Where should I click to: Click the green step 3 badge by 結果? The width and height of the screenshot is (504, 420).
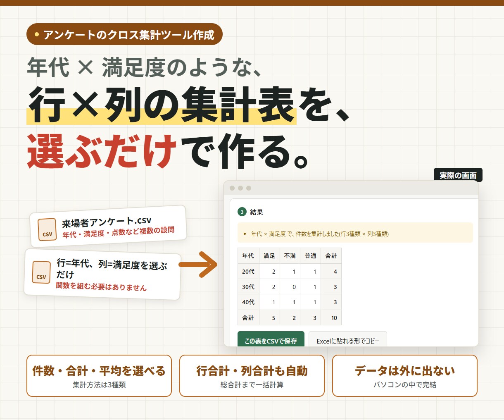click(x=242, y=212)
